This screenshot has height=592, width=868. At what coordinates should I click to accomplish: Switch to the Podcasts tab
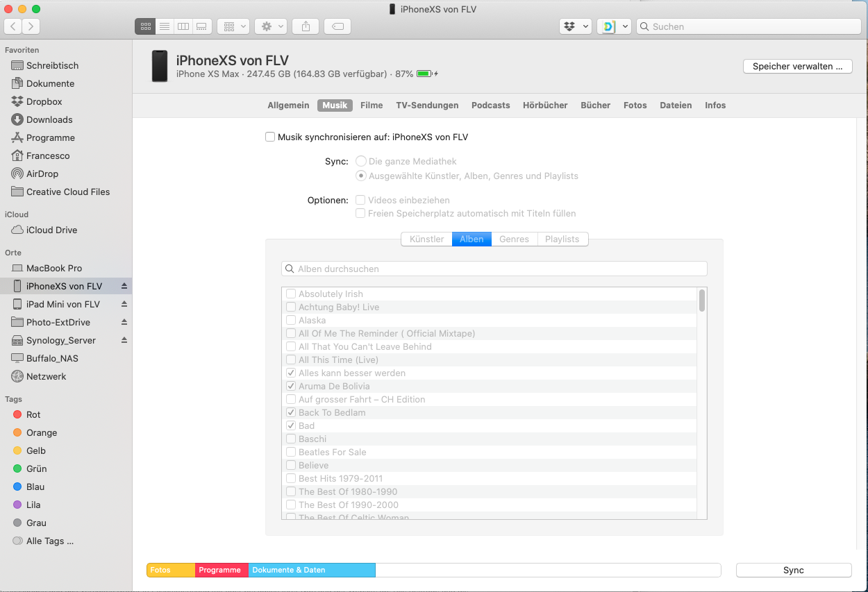click(490, 105)
